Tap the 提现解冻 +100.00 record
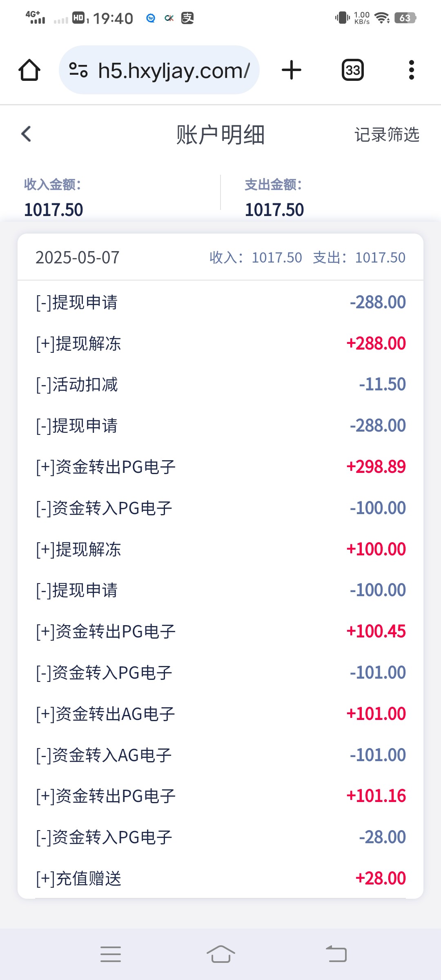 [x=220, y=549]
